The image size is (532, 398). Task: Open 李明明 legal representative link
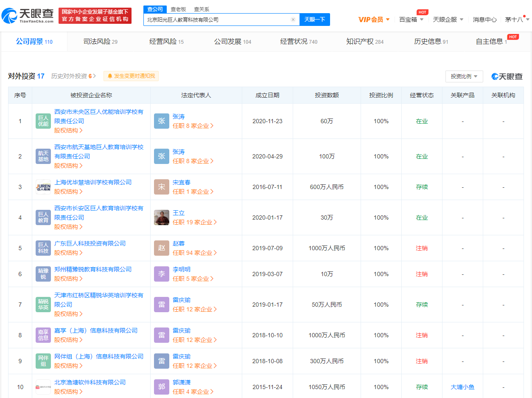coord(182,269)
